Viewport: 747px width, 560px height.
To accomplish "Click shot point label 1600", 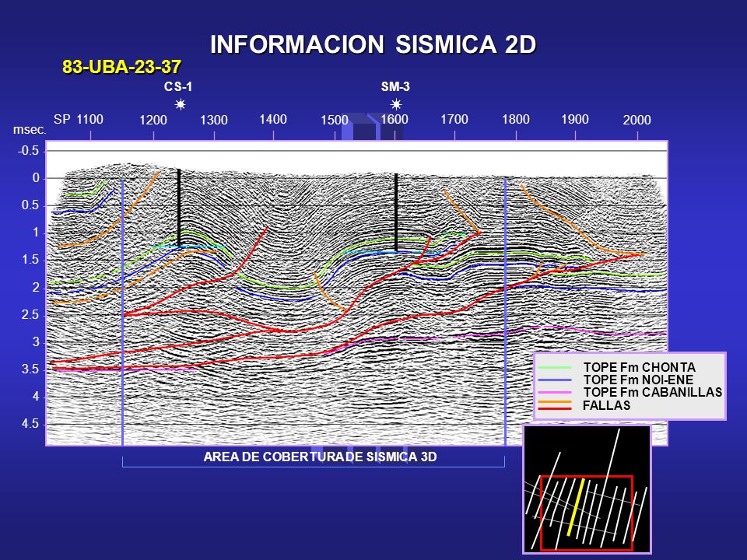I will (x=395, y=119).
